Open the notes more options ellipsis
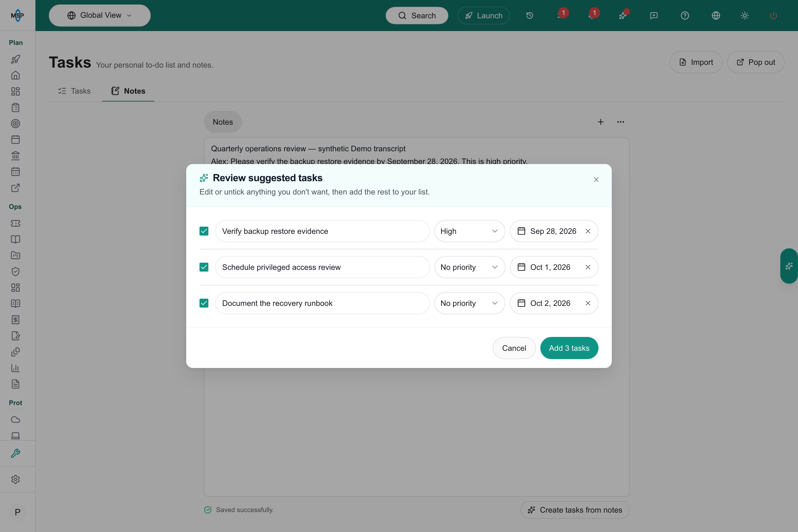Image resolution: width=798 pixels, height=532 pixels. tap(621, 122)
